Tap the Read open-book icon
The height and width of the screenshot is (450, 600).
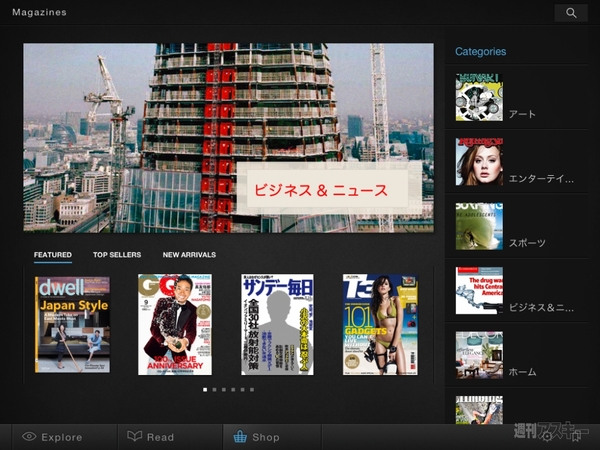[x=135, y=436]
